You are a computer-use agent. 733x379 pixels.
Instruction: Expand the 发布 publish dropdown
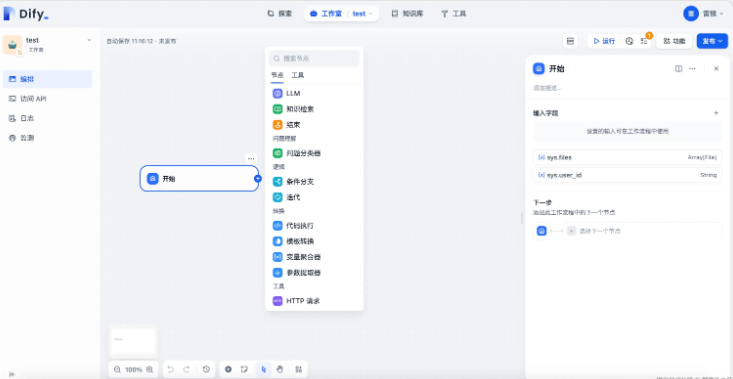tap(712, 41)
